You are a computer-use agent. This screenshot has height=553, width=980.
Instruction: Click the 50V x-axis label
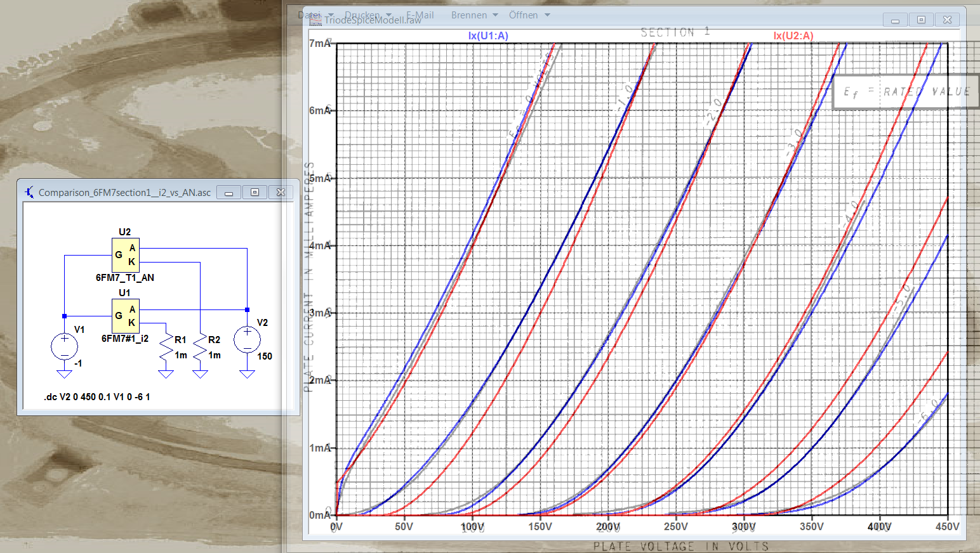(x=404, y=526)
